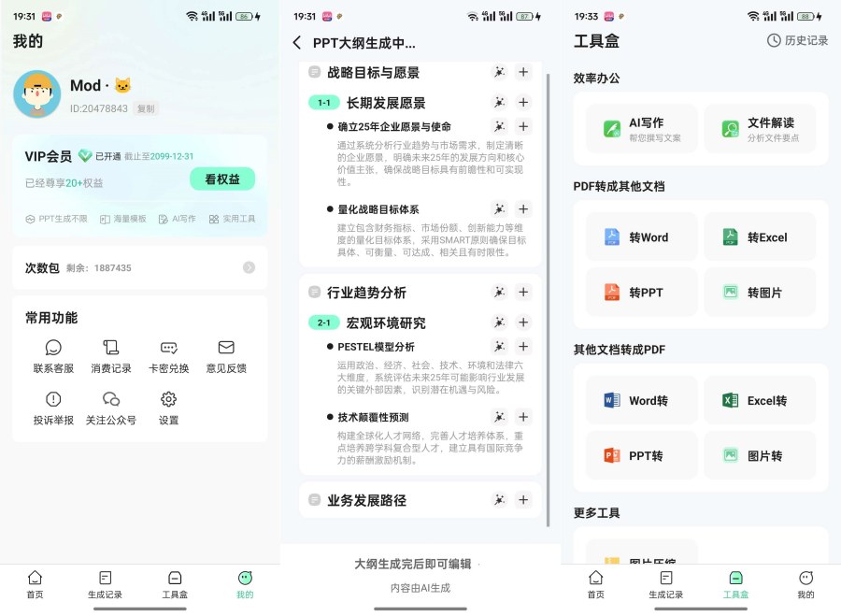The width and height of the screenshot is (841, 616).
Task: Open the AI写作 tool in 效率办公
Action: tap(641, 125)
